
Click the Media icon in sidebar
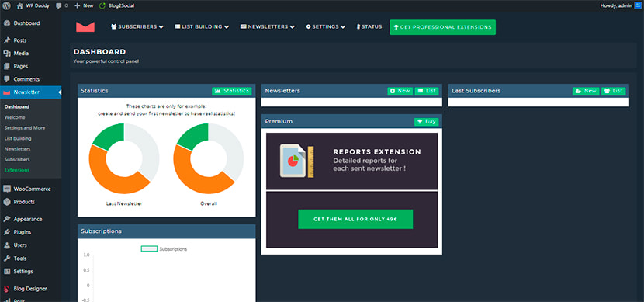pyautogui.click(x=6, y=53)
